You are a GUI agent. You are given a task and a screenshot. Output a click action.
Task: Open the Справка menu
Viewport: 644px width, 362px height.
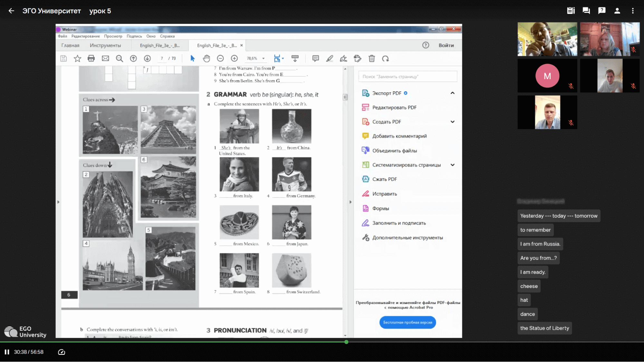pos(167,36)
